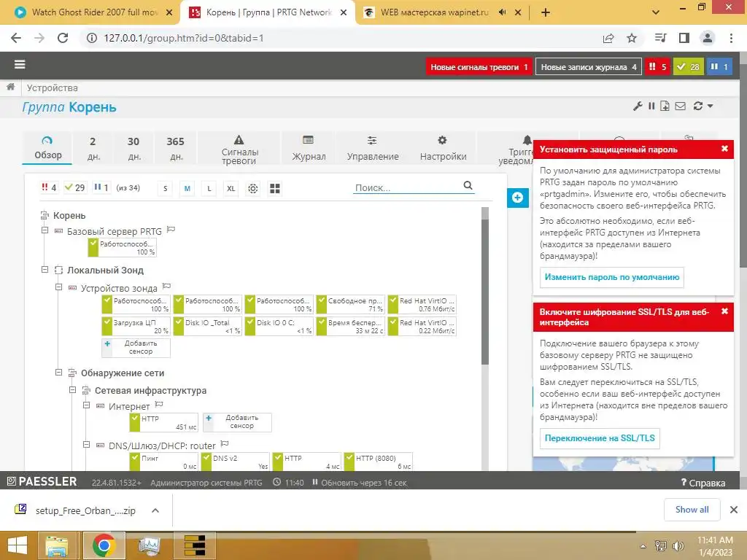The height and width of the screenshot is (560, 747).
Task: Open the Настройки tab
Action: (443, 149)
